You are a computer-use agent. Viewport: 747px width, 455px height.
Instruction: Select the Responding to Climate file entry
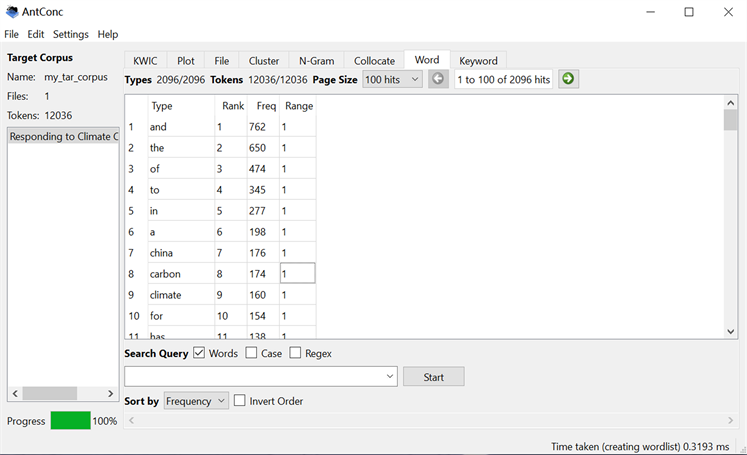coord(63,137)
